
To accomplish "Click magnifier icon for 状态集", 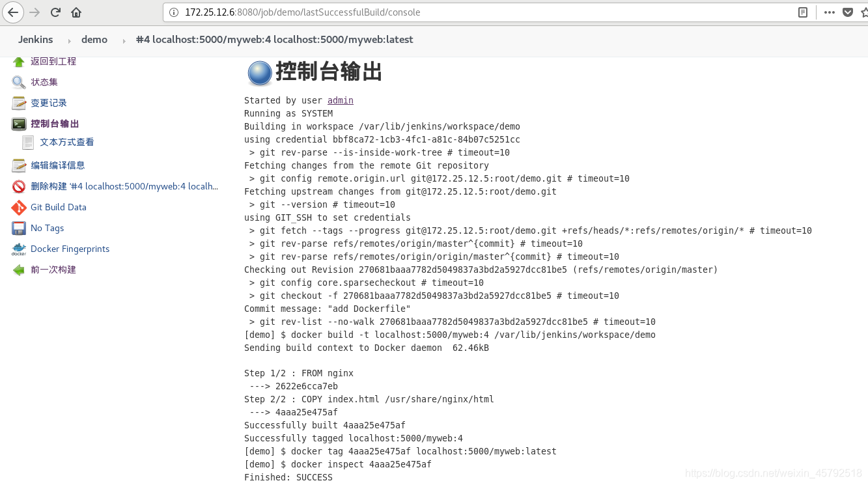I will (x=19, y=82).
